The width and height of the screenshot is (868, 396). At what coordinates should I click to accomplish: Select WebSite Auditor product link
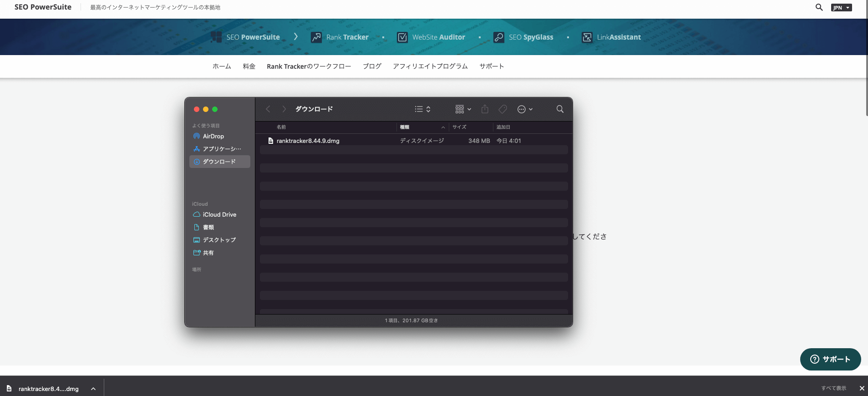439,37
